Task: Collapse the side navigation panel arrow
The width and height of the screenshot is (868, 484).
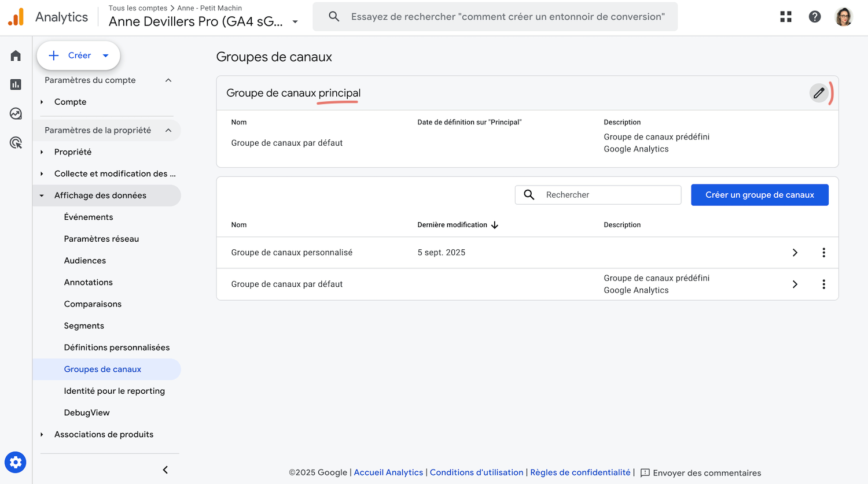Action: coord(165,470)
